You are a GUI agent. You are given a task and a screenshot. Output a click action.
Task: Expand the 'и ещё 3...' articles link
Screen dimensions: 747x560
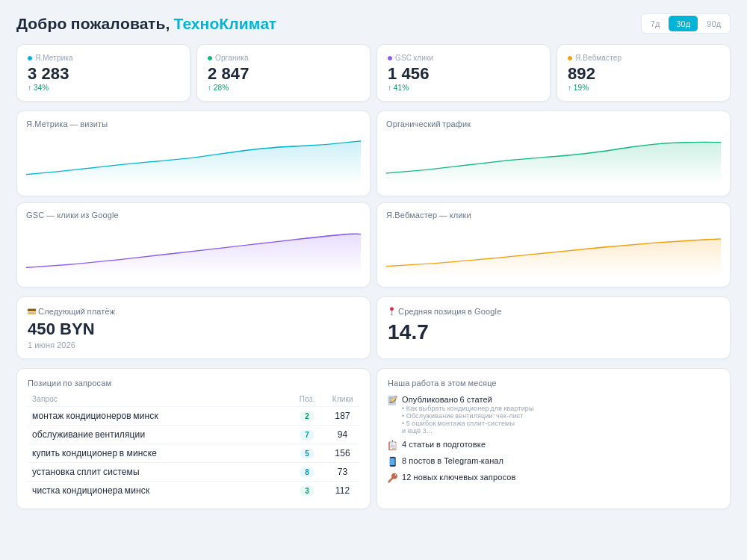pos(417,431)
